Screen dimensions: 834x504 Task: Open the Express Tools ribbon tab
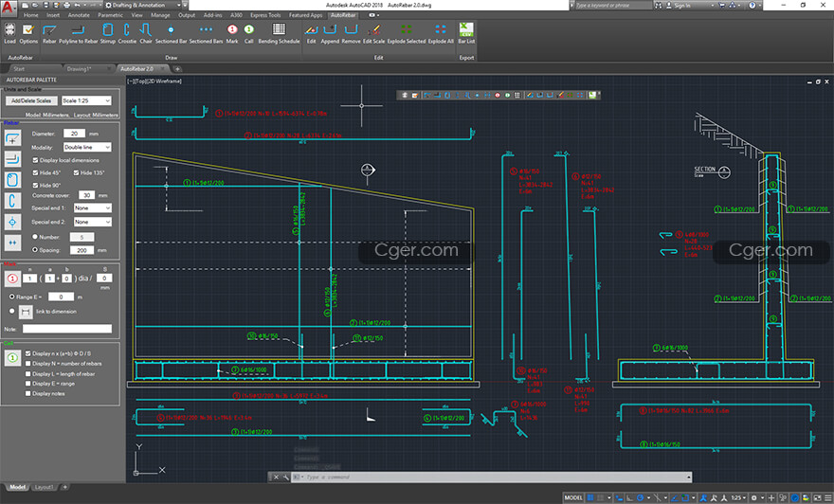pos(265,15)
